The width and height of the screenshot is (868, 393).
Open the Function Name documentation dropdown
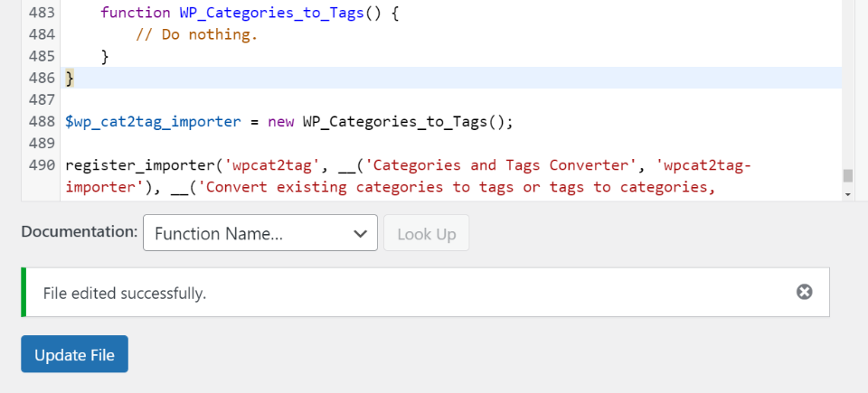(260, 233)
